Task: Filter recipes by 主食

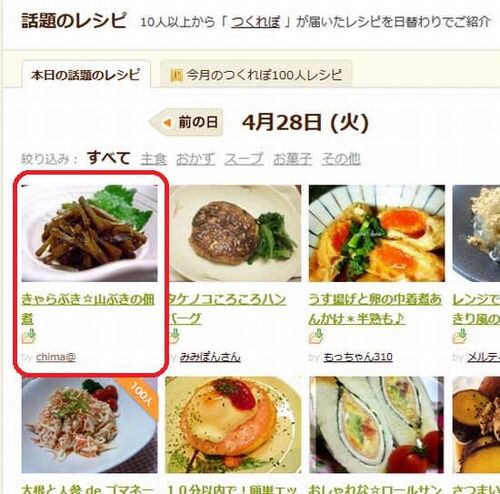Action: click(154, 159)
